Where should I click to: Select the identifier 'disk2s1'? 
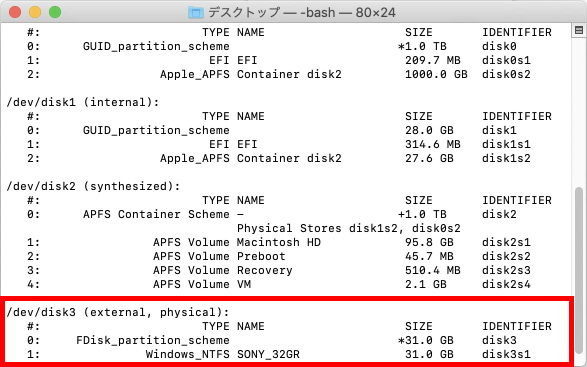tap(506, 242)
